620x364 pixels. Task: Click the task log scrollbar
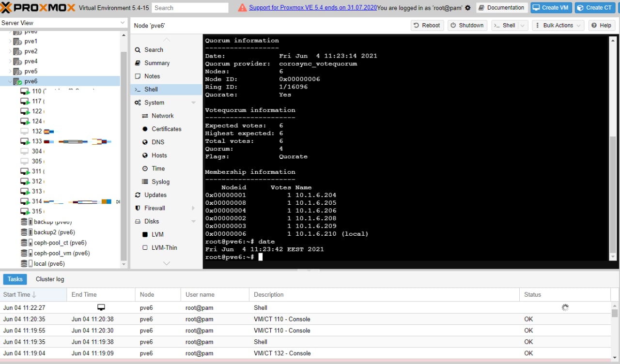point(615,313)
